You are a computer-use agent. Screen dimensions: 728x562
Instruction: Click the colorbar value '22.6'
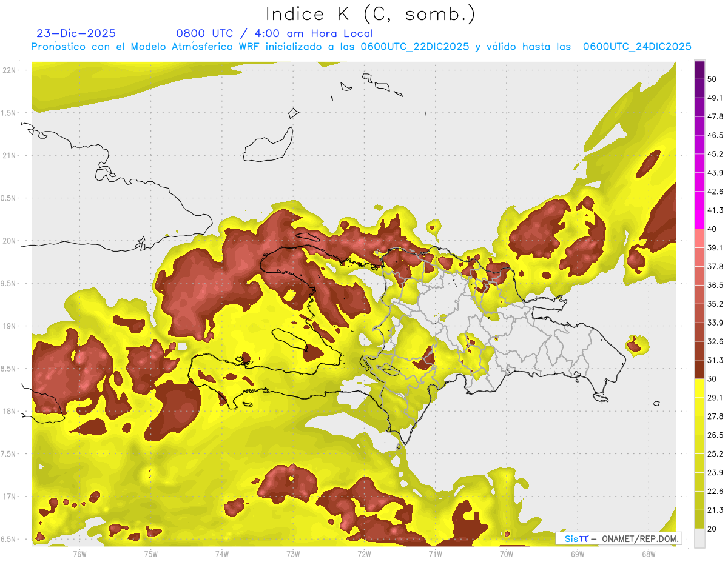point(715,492)
